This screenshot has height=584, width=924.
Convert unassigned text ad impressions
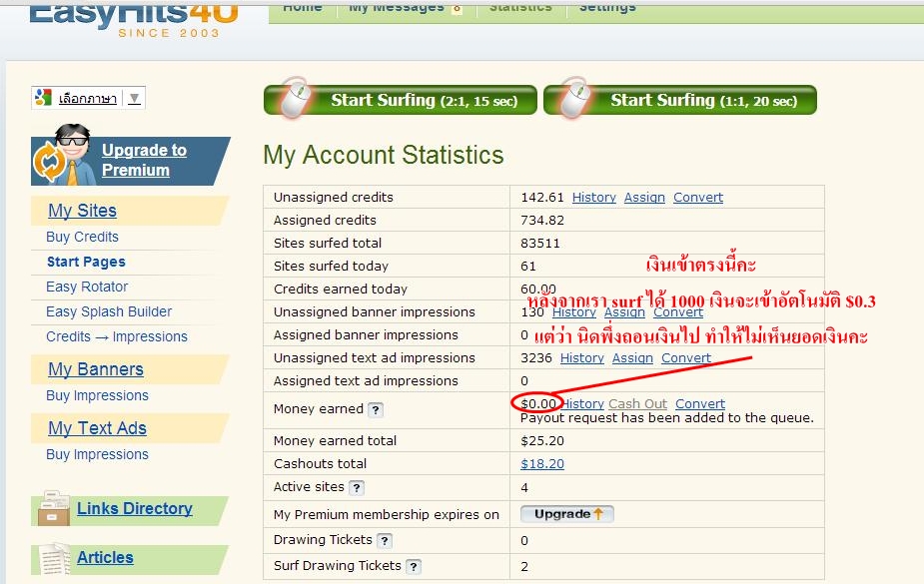[x=686, y=358]
